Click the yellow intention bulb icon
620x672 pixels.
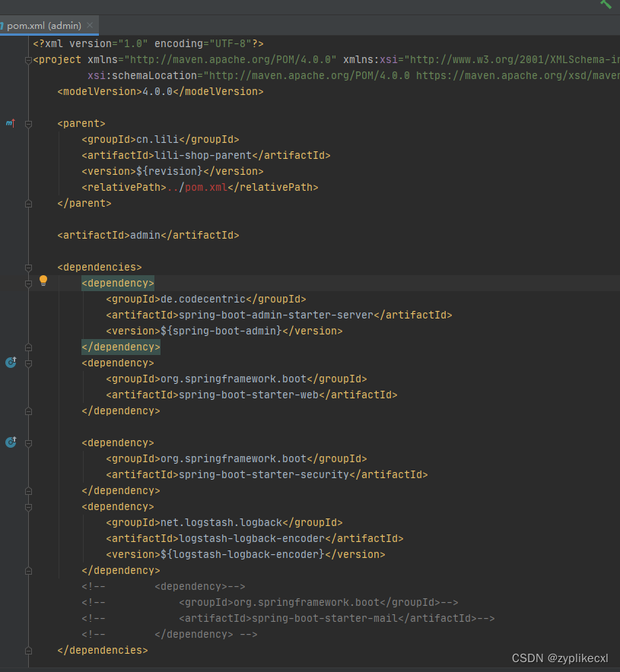pyautogui.click(x=43, y=281)
